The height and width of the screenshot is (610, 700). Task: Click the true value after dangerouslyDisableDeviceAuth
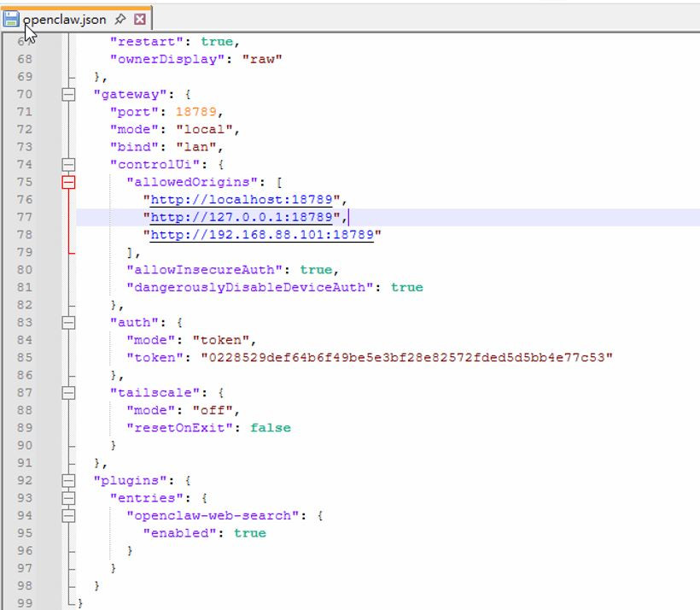pos(406,287)
